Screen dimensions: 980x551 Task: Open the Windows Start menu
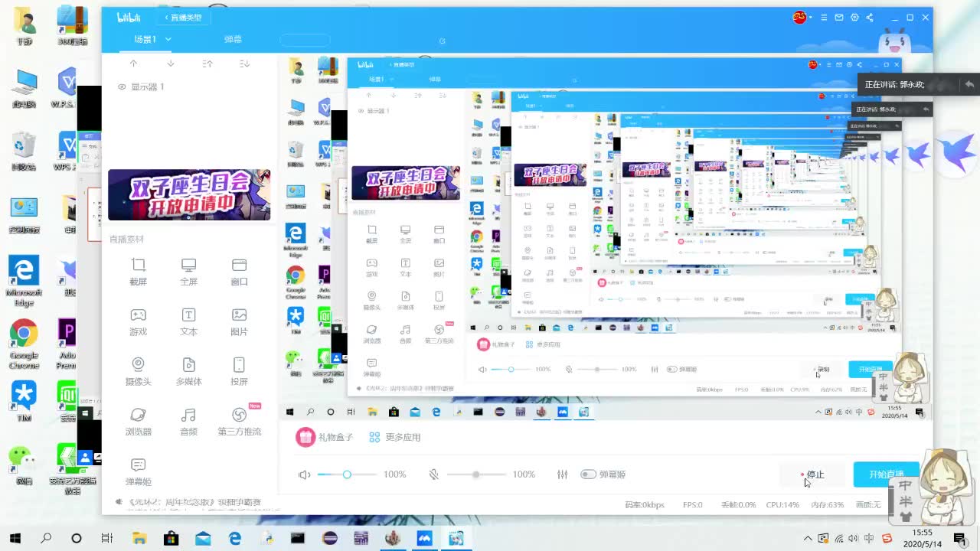[x=15, y=538]
